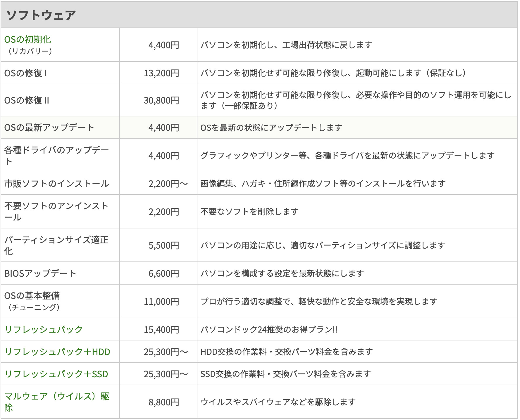Open the リフレッシュパック＋SSD link
This screenshot has width=520, height=420.
tap(56, 374)
